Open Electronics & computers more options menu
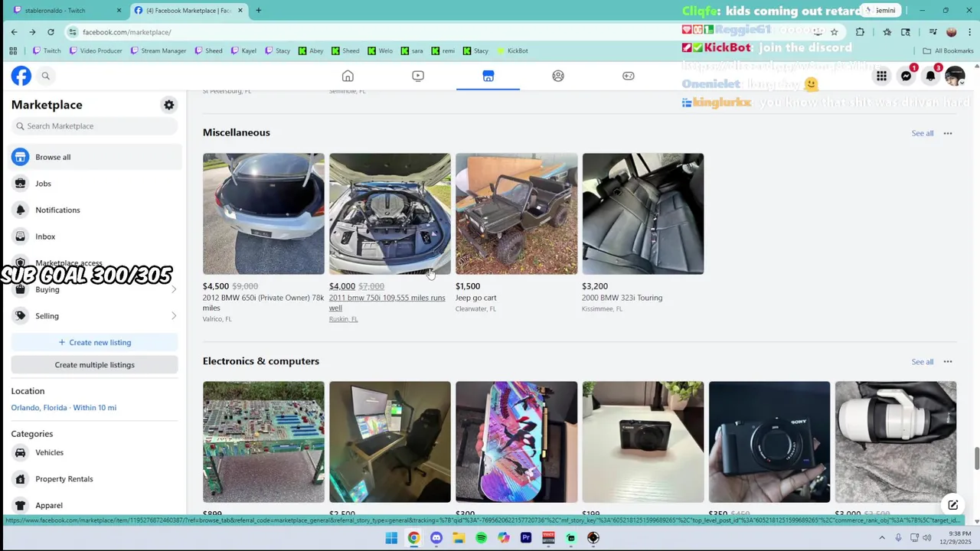 tap(948, 362)
